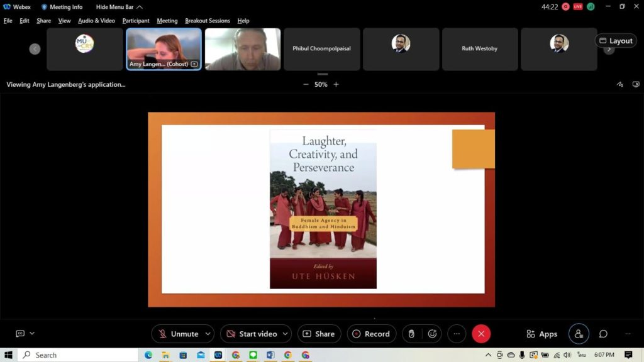This screenshot has height=362, width=644.
Task: Zoom out the shared content
Action: [306, 85]
